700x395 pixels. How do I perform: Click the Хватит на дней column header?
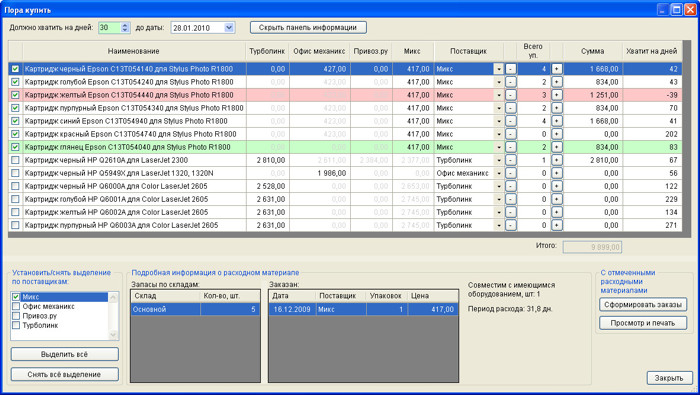[651, 51]
